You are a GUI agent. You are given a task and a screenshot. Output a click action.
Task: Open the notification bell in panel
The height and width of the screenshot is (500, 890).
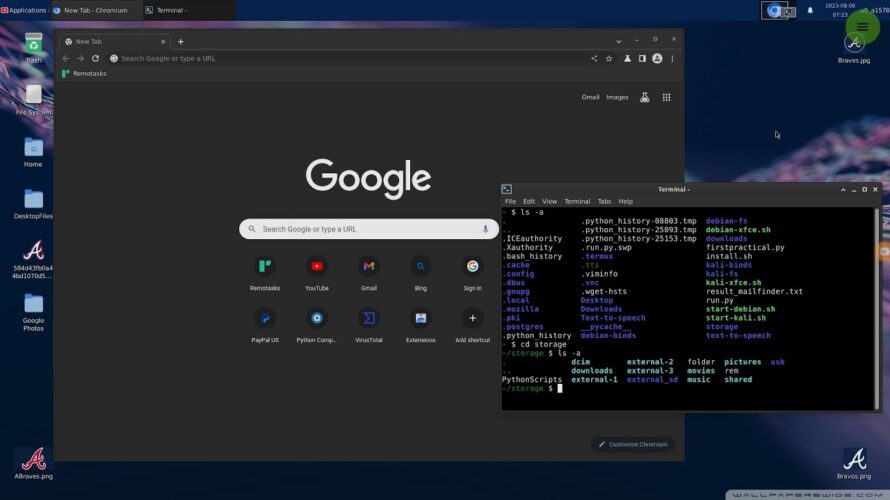[x=810, y=10]
